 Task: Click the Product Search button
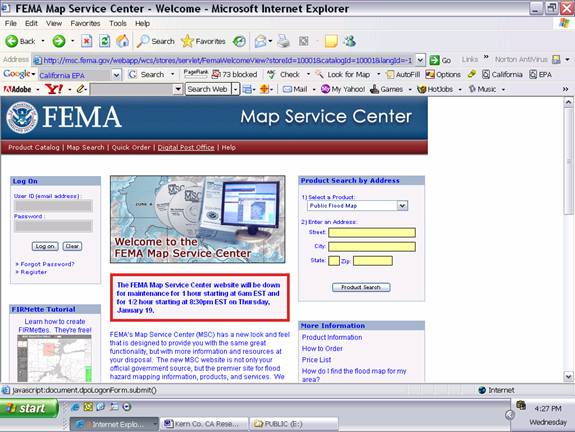pos(361,287)
